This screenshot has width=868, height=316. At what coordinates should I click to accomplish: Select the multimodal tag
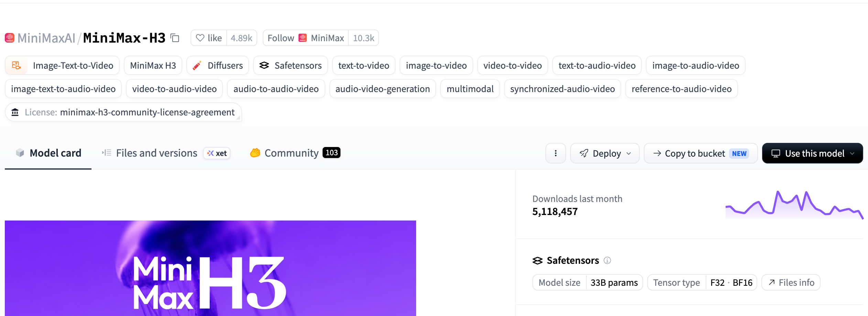tap(470, 89)
